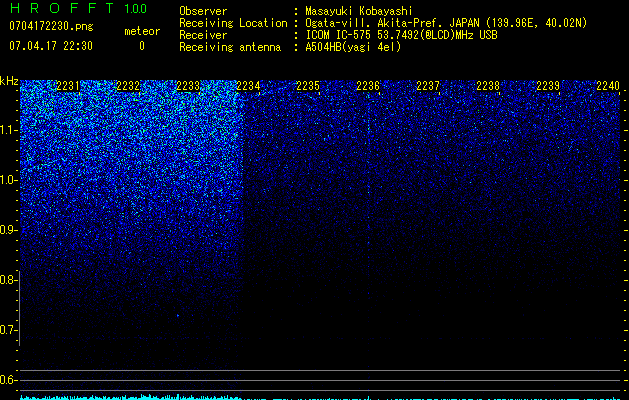Image resolution: width=629 pixels, height=400 pixels.
Task: Click the 2240 time marker
Action: 608,86
